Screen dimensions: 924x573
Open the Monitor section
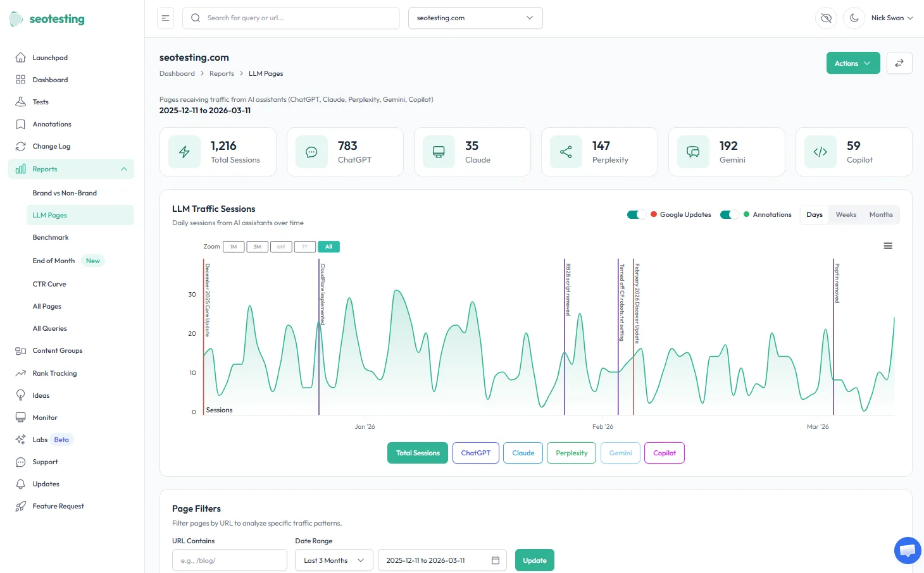[45, 417]
